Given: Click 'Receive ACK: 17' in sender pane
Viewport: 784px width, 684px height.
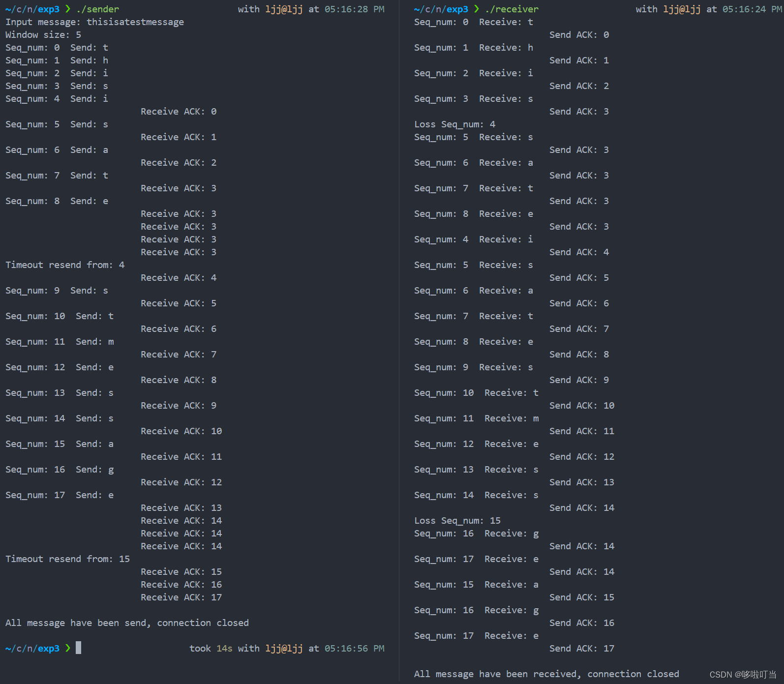Looking at the screenshot, I should coord(181,597).
